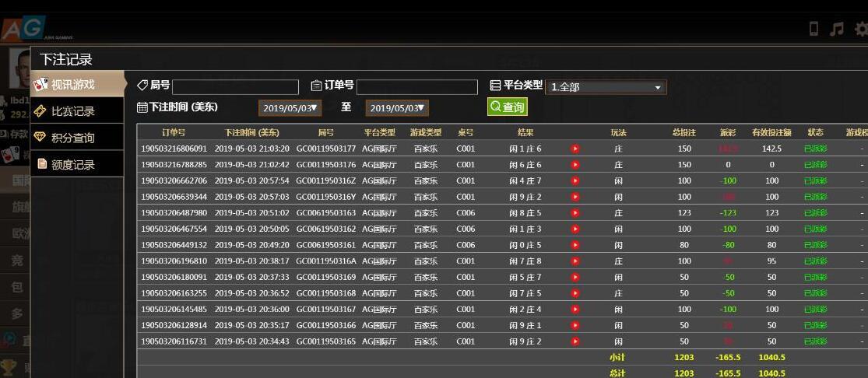Play video replay for order 190503206196810
Screen dimensions: 868x378
click(x=575, y=261)
